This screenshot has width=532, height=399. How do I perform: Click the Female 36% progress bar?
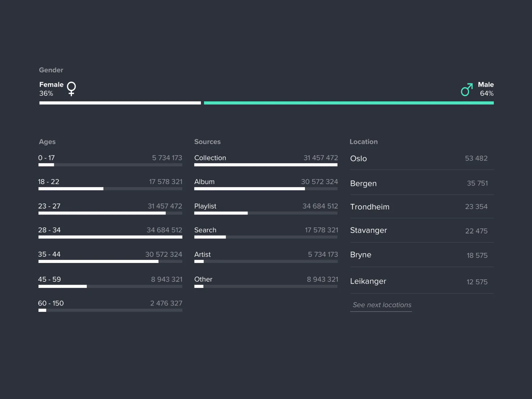point(120,103)
